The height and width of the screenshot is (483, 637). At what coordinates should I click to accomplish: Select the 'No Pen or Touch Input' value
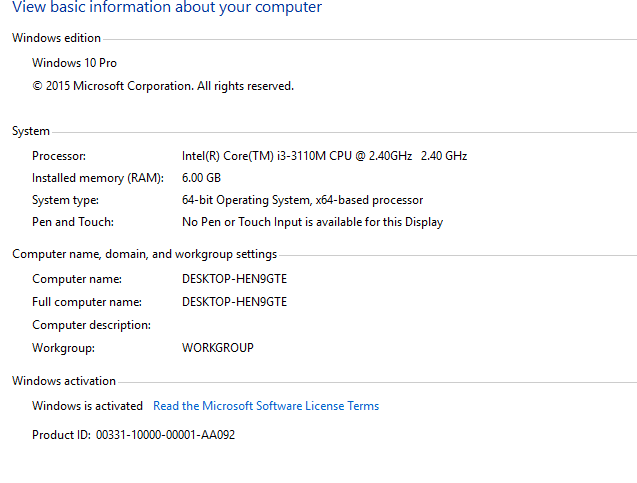312,222
